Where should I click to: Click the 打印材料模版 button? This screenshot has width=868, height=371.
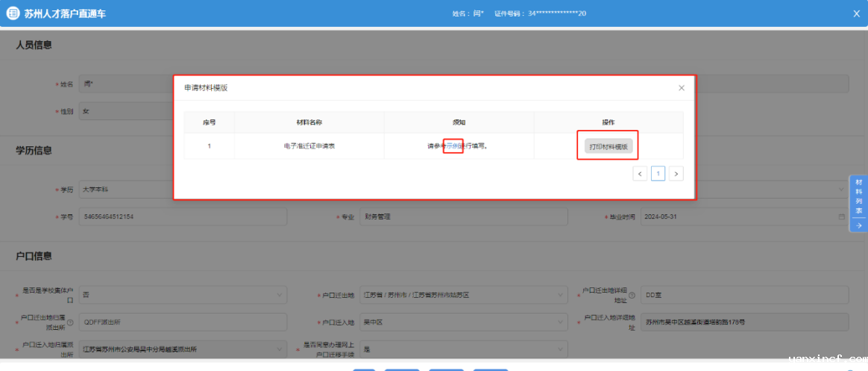608,146
